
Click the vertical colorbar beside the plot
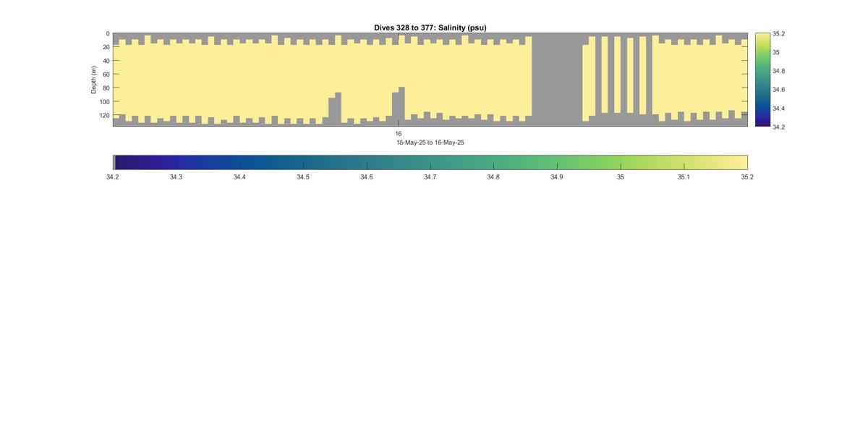[x=762, y=80]
